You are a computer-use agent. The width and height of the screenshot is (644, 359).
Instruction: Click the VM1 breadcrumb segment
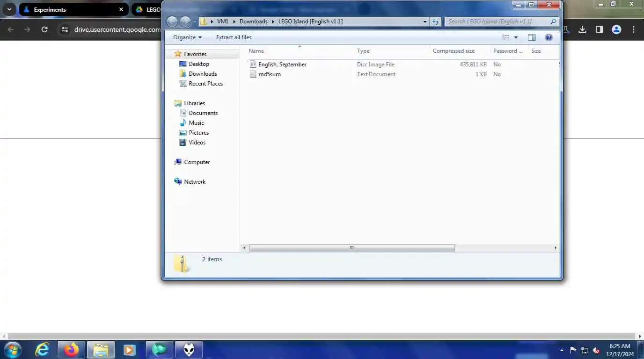222,22
